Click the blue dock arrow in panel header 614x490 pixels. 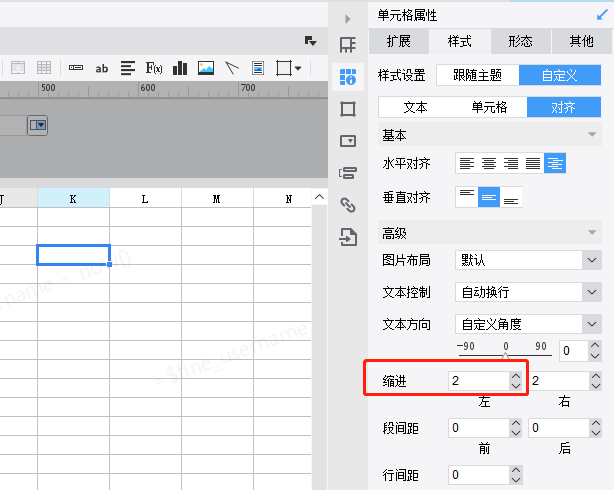tap(602, 15)
